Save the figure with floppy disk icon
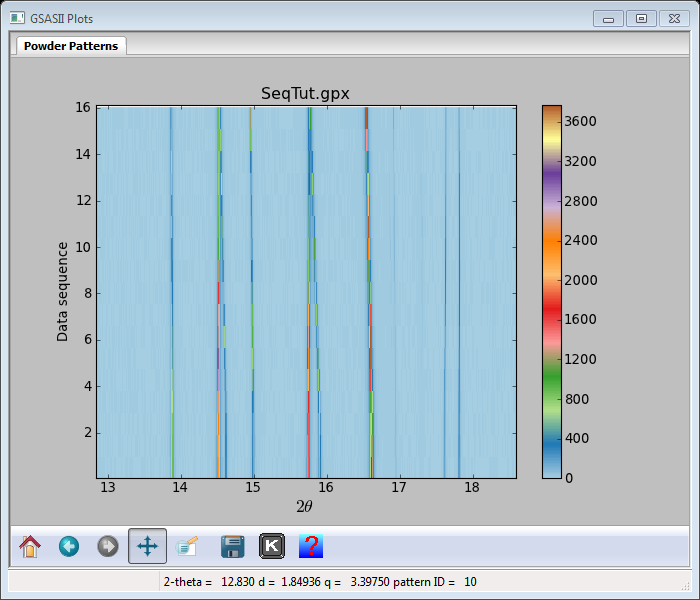The height and width of the screenshot is (600, 700). pyautogui.click(x=233, y=546)
